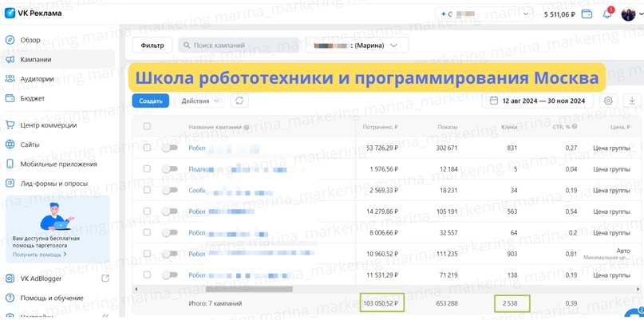Open the ad account selector in header
The height and width of the screenshot is (320, 644).
pyautogui.click(x=484, y=14)
